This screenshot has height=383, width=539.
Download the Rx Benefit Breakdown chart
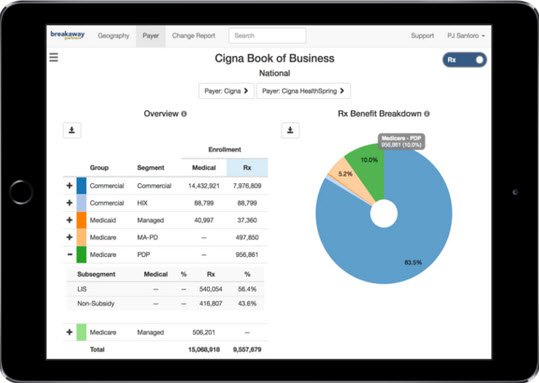(x=290, y=130)
